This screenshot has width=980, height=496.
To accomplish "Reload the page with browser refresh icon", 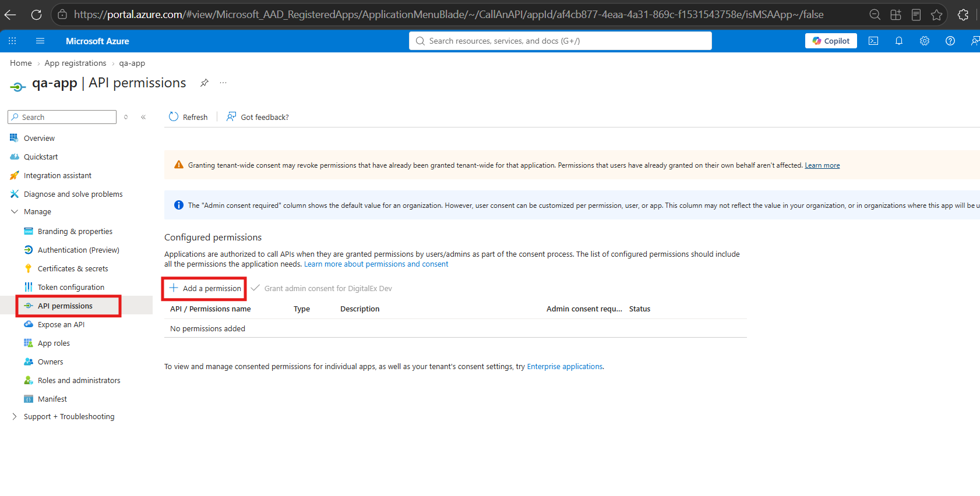I will (36, 15).
